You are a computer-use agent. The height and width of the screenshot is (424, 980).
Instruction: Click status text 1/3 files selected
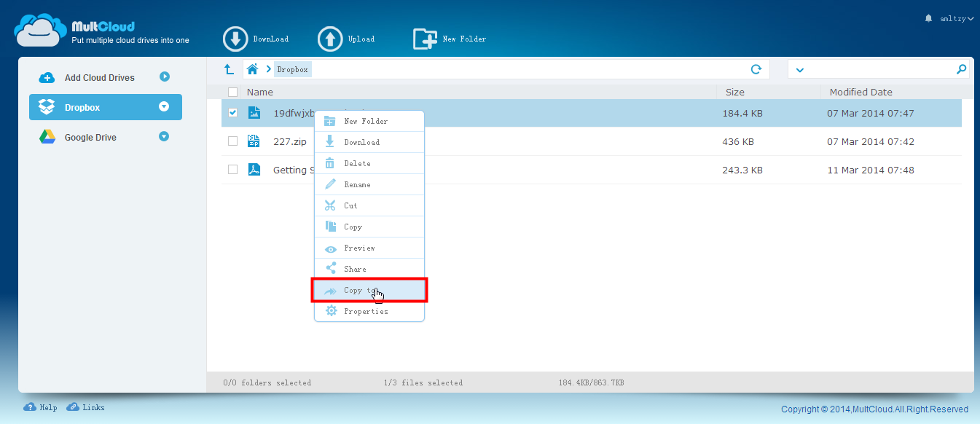[x=423, y=382]
